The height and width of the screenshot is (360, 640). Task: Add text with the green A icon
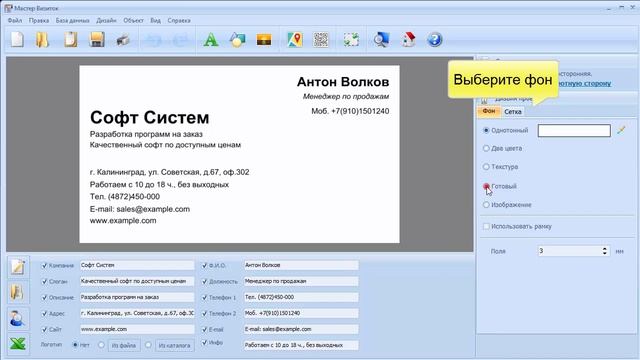pos(211,40)
